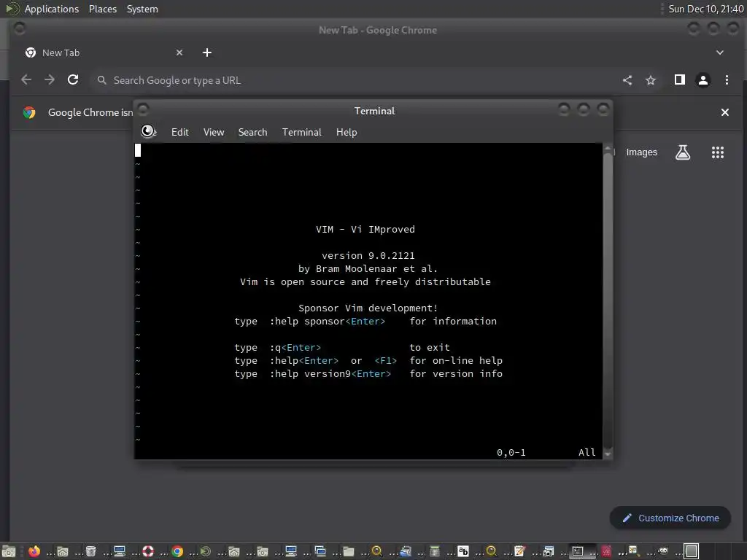Click the Images link in Chrome
The width and height of the screenshot is (747, 560).
[641, 152]
